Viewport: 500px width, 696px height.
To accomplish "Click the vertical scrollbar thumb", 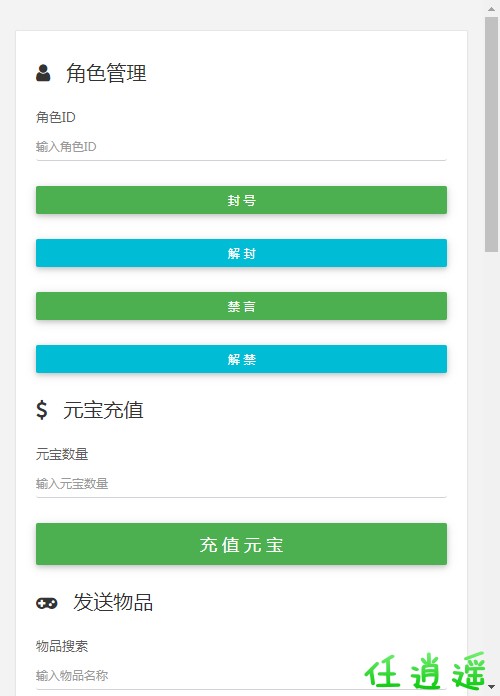I will (x=491, y=134).
